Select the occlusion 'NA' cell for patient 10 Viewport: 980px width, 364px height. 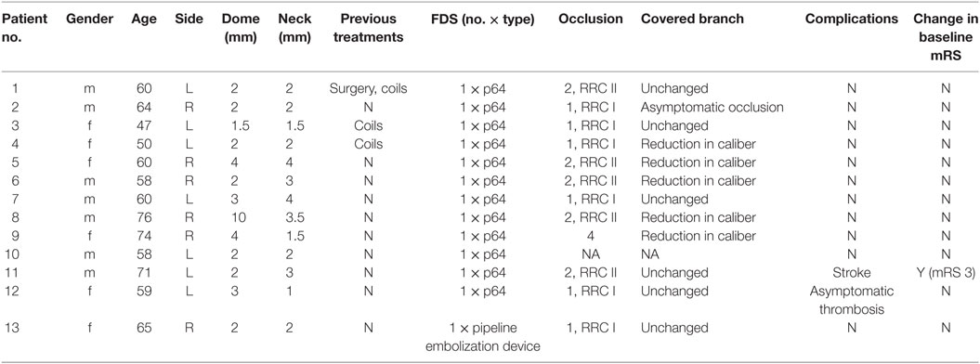click(591, 254)
